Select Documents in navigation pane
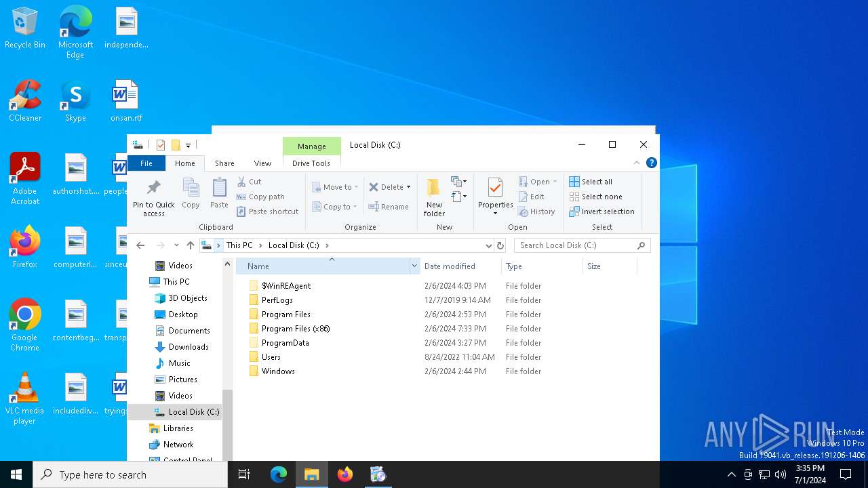The image size is (868, 488). (x=189, y=331)
